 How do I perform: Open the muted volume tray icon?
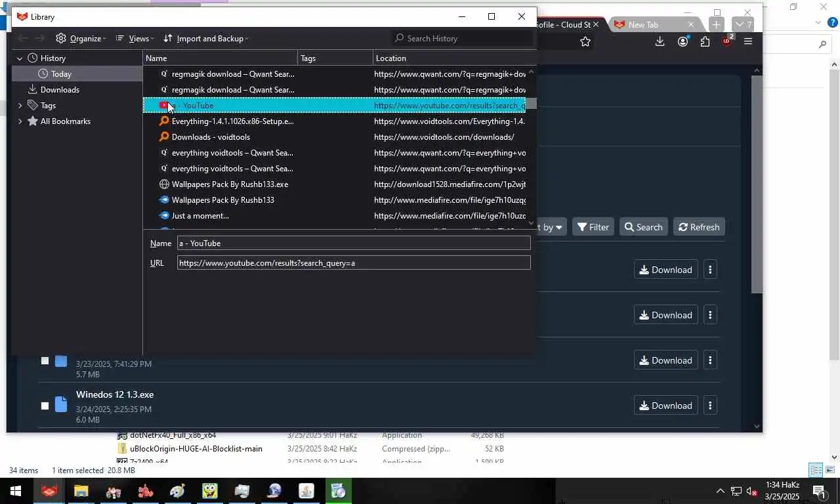752,491
